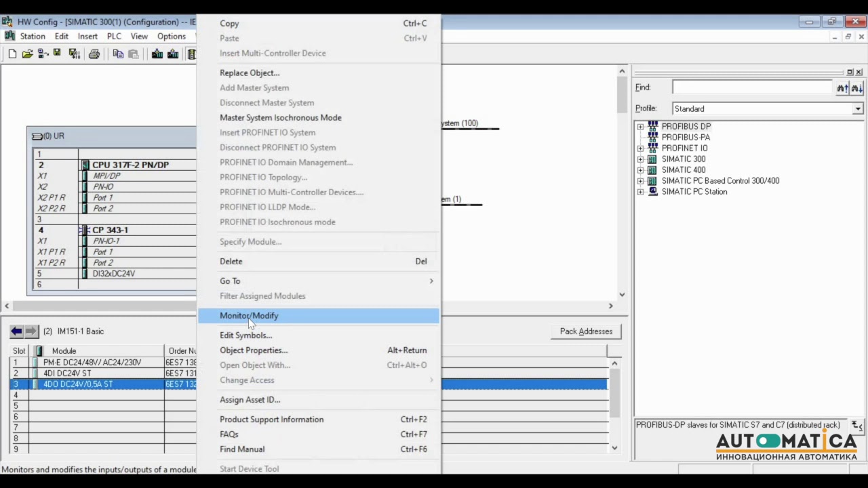Viewport: 868px width, 488px height.
Task: Create a new station with the New icon
Action: click(x=12, y=54)
